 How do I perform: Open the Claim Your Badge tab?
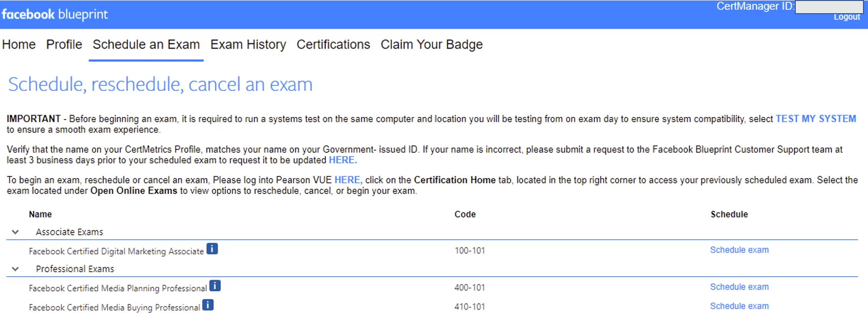tap(432, 45)
